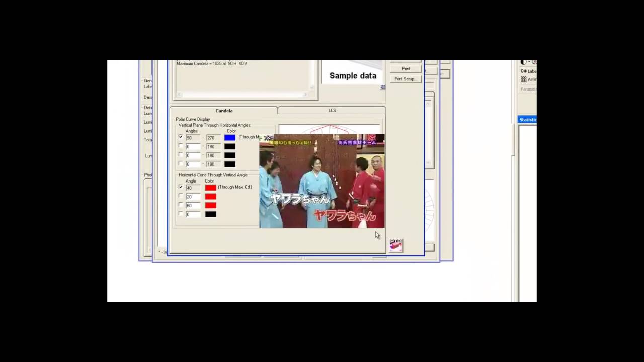Click down arrow of description box scrollbar

click(x=312, y=88)
